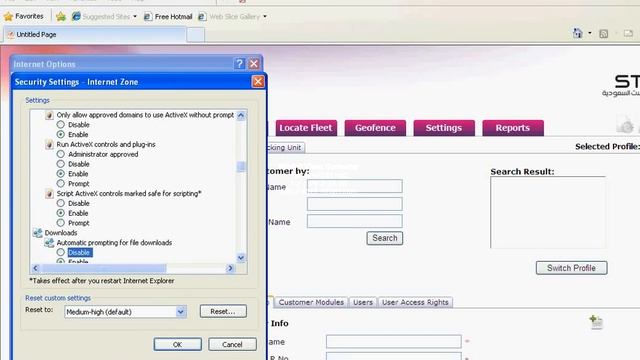Screen dimensions: 640x360
Task: Click the Switch Profile button
Action: coord(571,268)
